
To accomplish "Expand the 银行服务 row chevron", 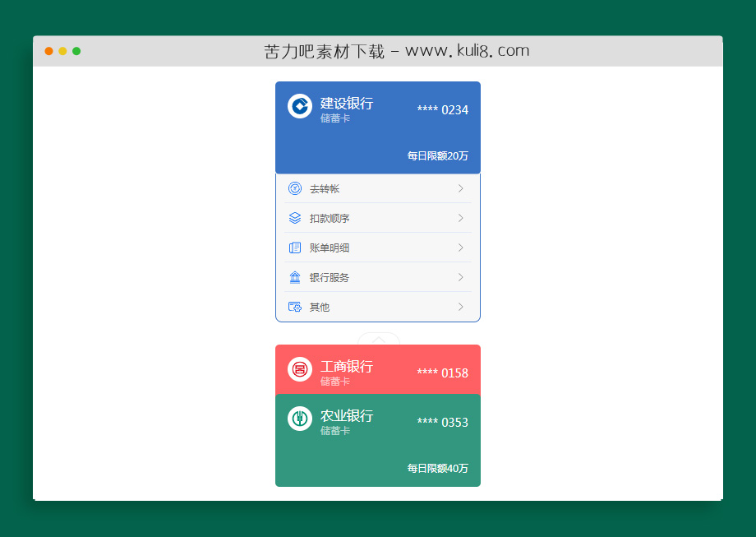I will [462, 277].
